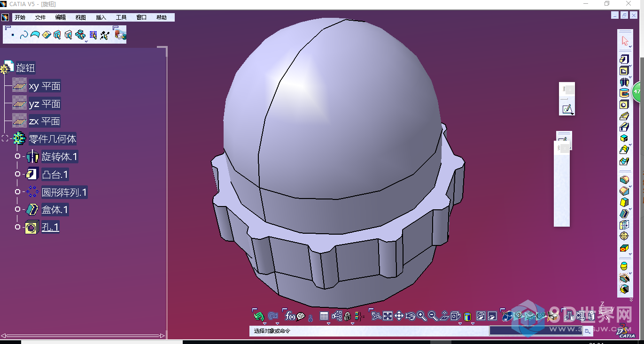Expand node circle beside 盒体.1
Screen dimensions: 644x344
[x=17, y=209]
